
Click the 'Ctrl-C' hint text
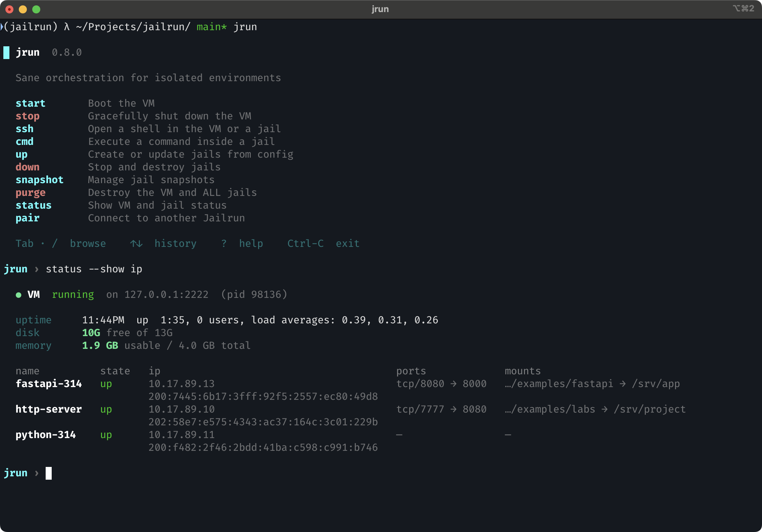click(305, 244)
